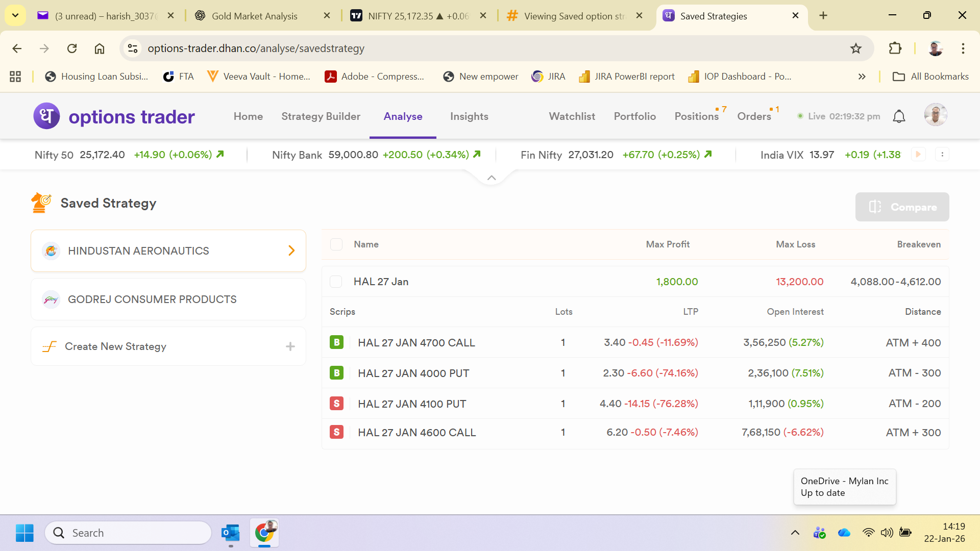The width and height of the screenshot is (980, 551).
Task: Click the ticker bar three-dots options icon
Action: (942, 154)
